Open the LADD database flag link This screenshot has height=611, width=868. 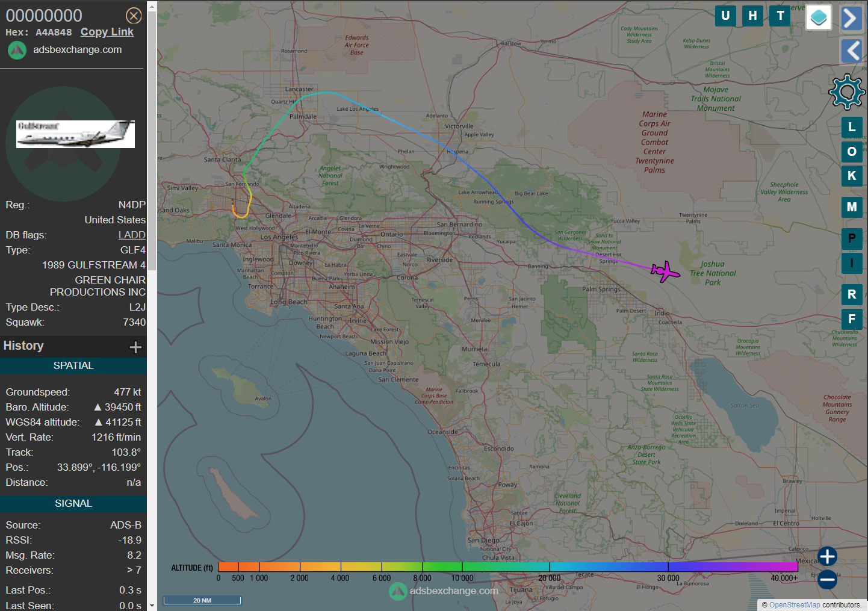tap(132, 235)
